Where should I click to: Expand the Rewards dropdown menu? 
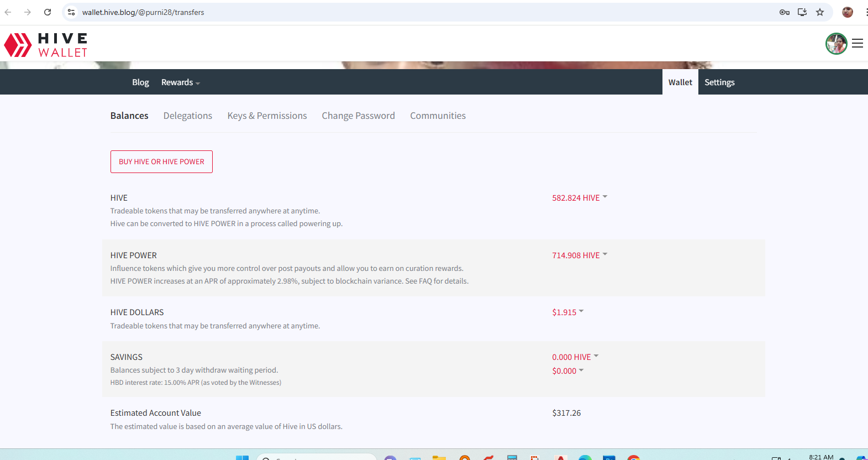point(180,82)
